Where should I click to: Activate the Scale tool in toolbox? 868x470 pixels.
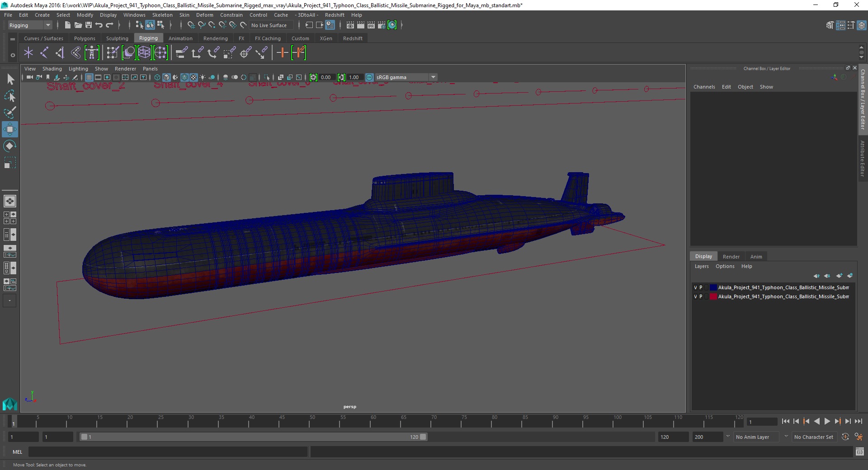click(10, 163)
